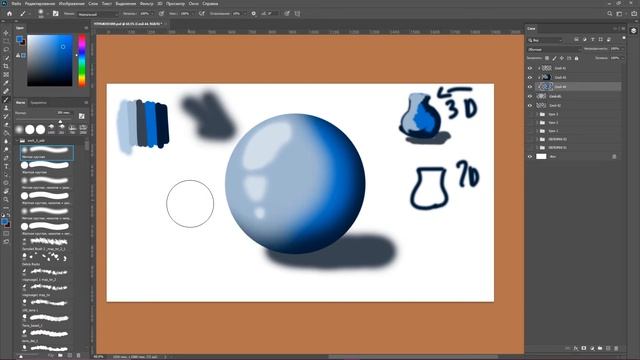The width and height of the screenshot is (640, 360).
Task: Click the search icon at top right
Action: 610,13
